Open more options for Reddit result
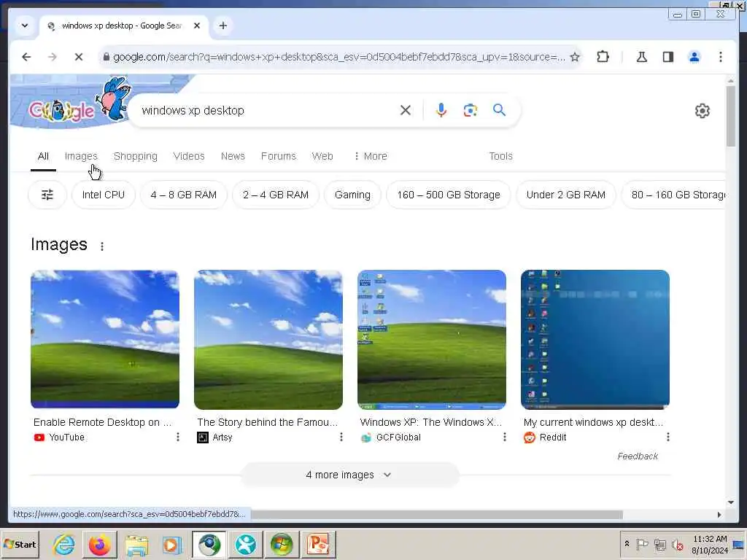Image resolution: width=747 pixels, height=560 pixels. [668, 437]
